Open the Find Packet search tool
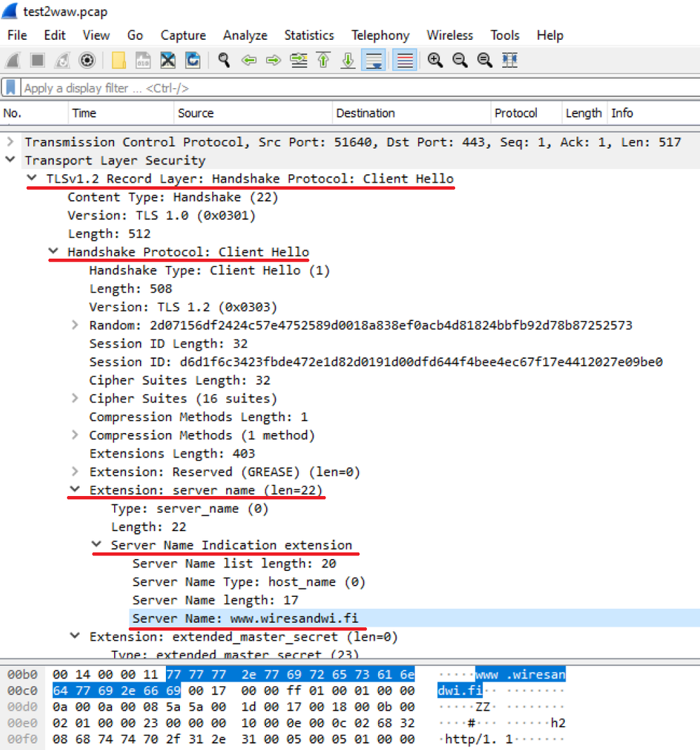This screenshot has width=700, height=750. [x=223, y=60]
